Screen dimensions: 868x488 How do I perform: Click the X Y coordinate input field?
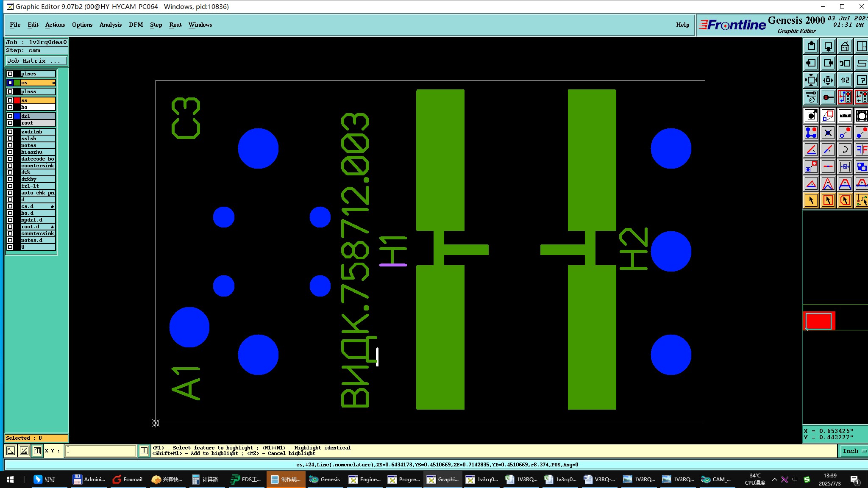101,451
